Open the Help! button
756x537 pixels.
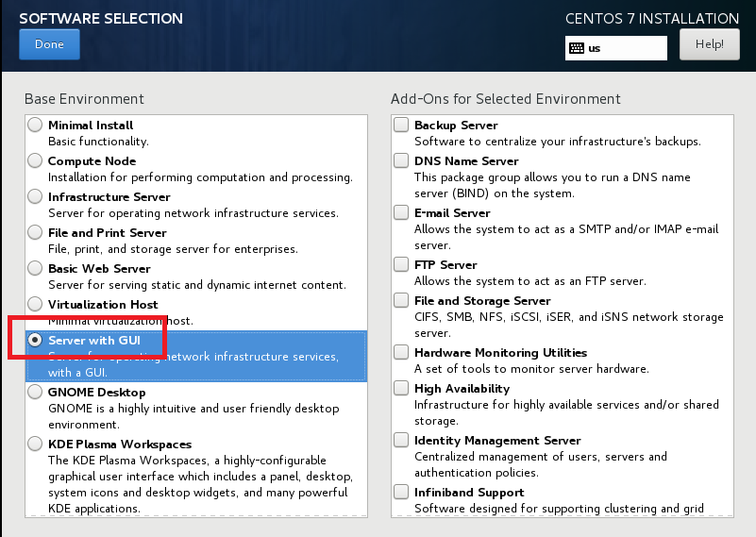pos(709,44)
